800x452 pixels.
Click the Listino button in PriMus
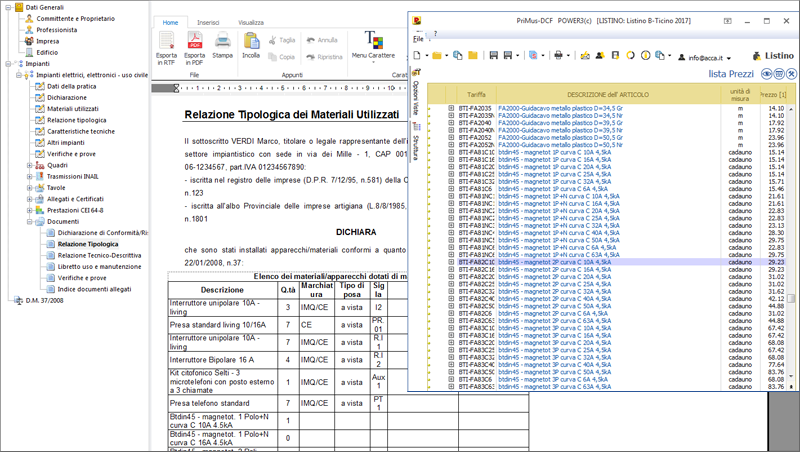(x=773, y=56)
